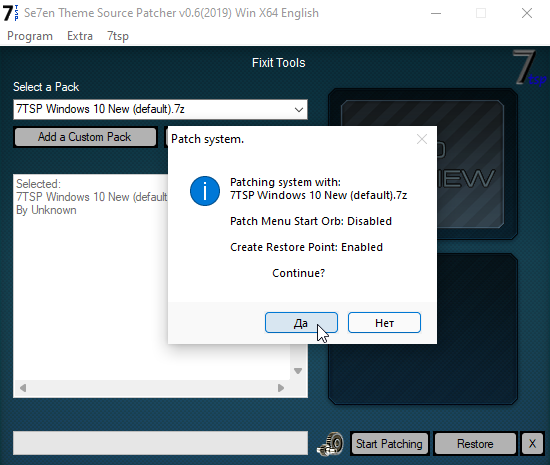Screen dimensions: 550x465
Task: Click the Fixit Tools heading
Action: pos(279,63)
